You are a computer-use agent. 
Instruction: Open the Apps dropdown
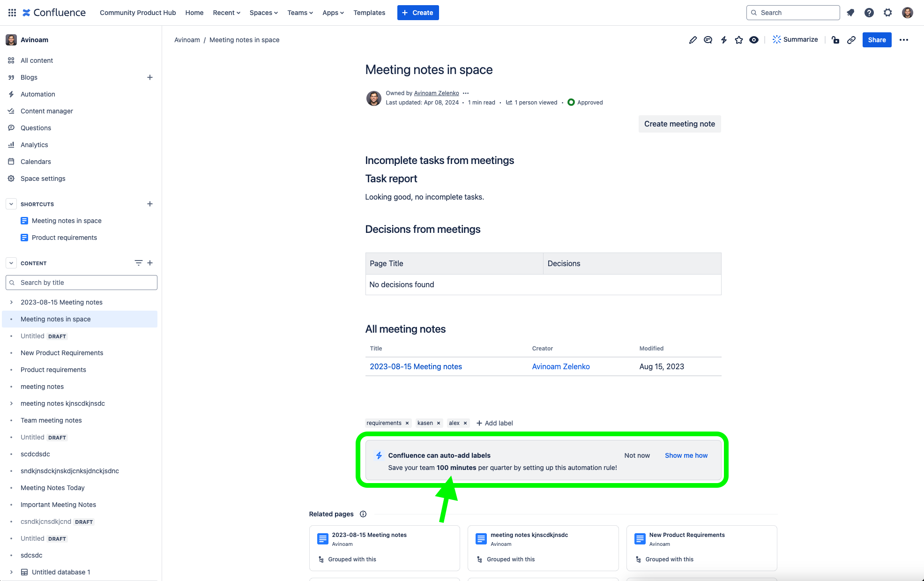(x=333, y=13)
